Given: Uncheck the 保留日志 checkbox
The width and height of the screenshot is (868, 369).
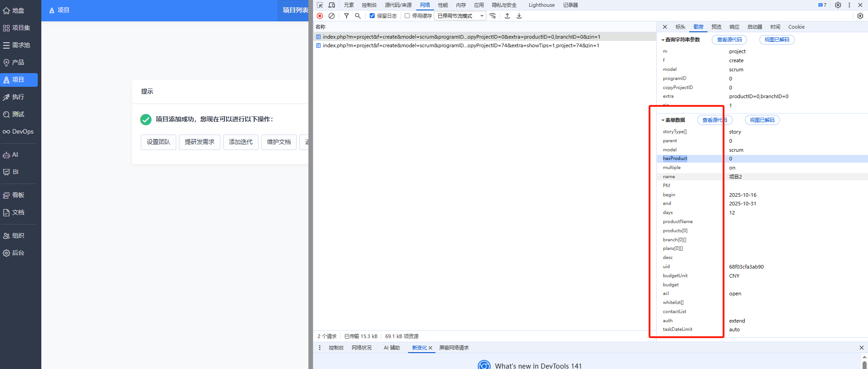Looking at the screenshot, I should coord(372,16).
